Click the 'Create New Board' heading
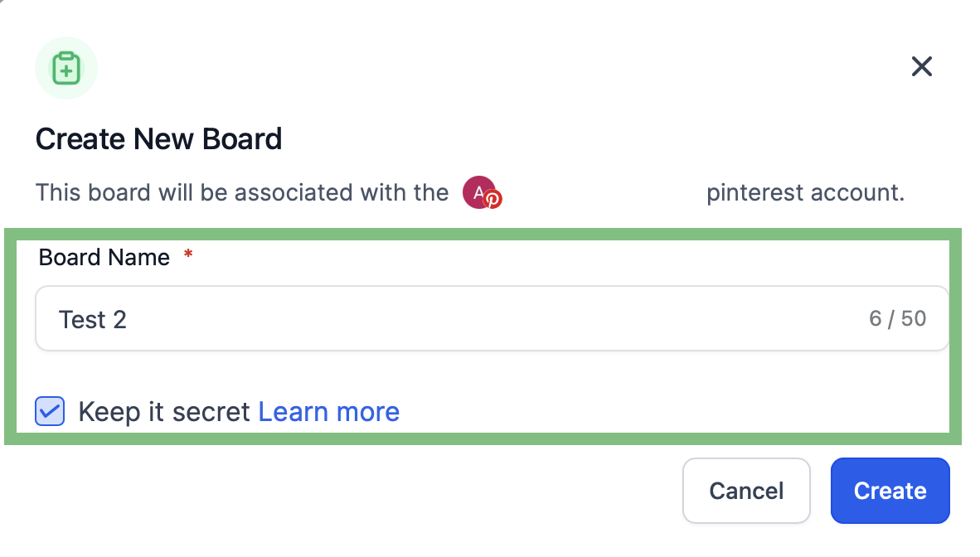The image size is (980, 557). [158, 138]
